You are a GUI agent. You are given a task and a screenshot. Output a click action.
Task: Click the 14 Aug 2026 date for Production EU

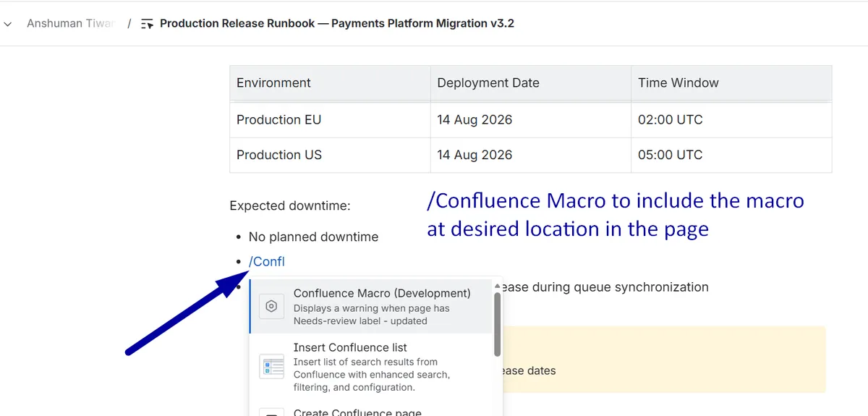point(475,119)
